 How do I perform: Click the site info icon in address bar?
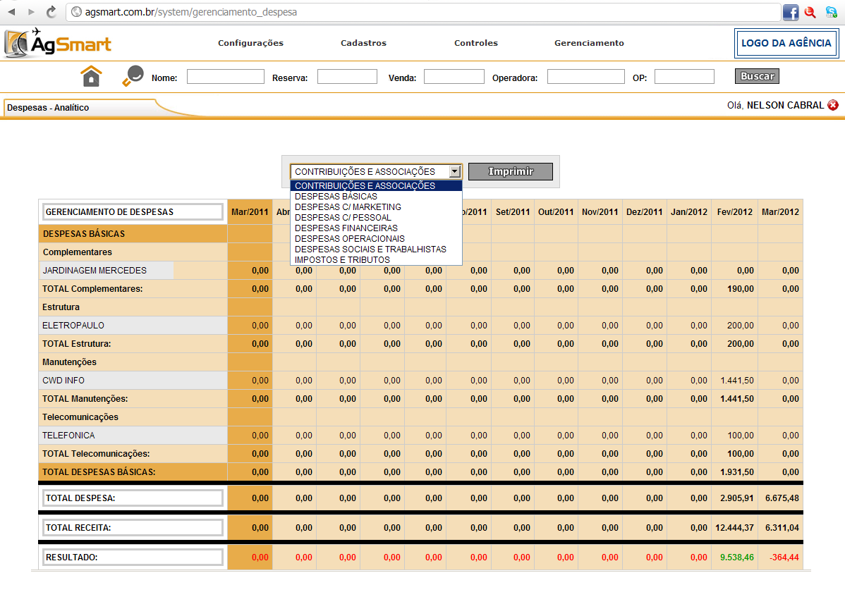(x=76, y=12)
